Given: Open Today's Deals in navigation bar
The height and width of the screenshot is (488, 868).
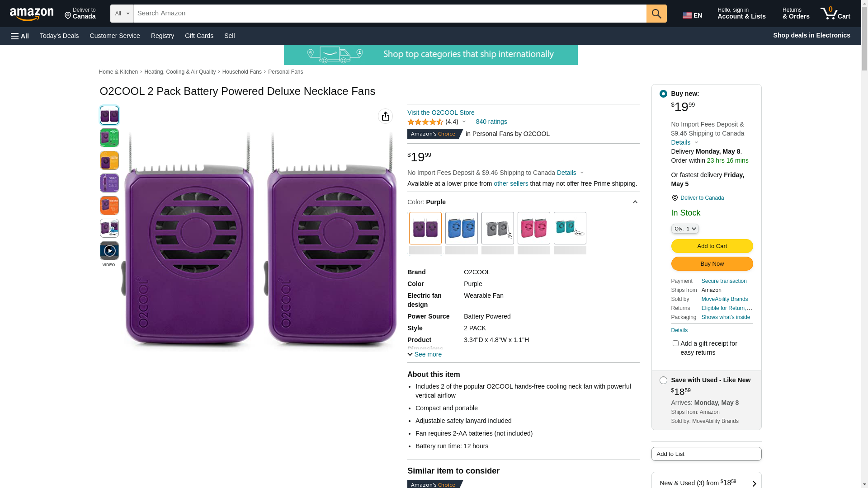Looking at the screenshot, I should point(59,36).
